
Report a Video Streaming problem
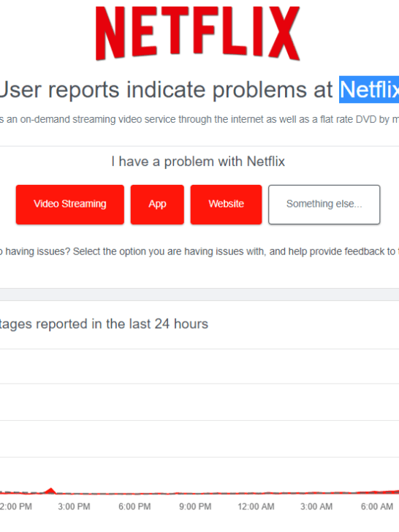(x=70, y=205)
